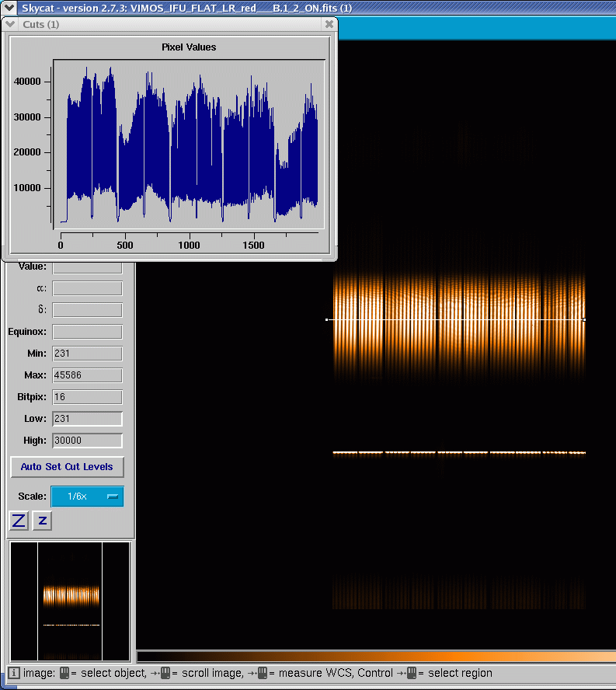
Task: Click the delta coordinate field
Action: click(87, 310)
